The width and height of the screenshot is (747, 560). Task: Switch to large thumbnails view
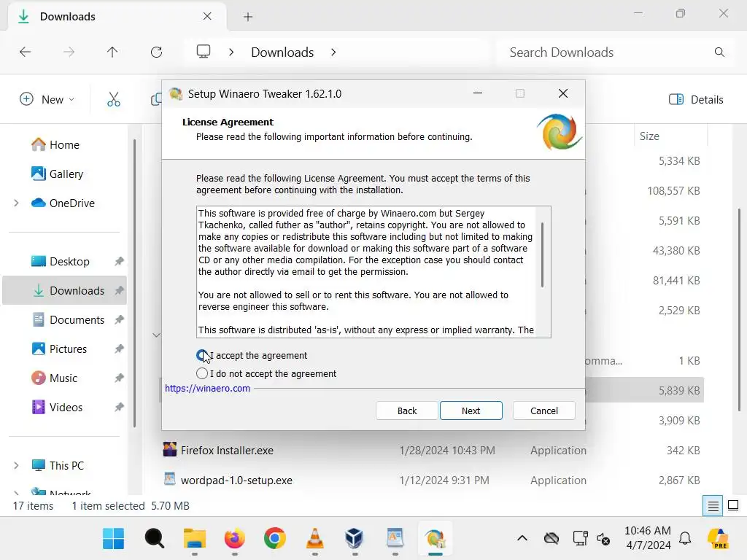pos(733,506)
